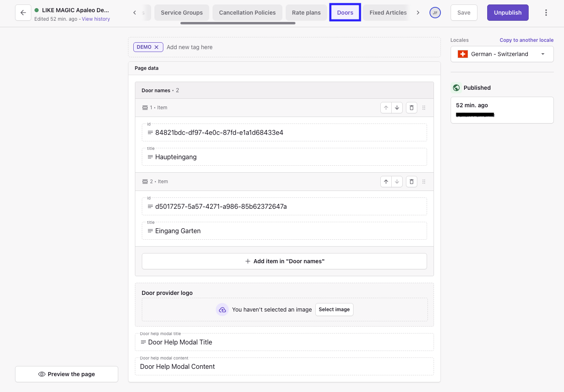Grab the drag handle of item 1
The image size is (564, 392).
tap(424, 108)
